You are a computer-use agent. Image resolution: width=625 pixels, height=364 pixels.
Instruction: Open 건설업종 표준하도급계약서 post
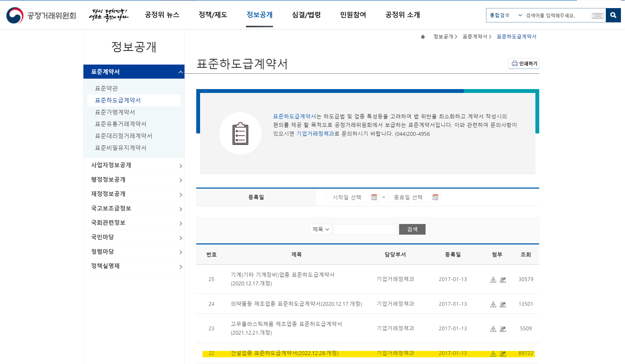[285, 353]
